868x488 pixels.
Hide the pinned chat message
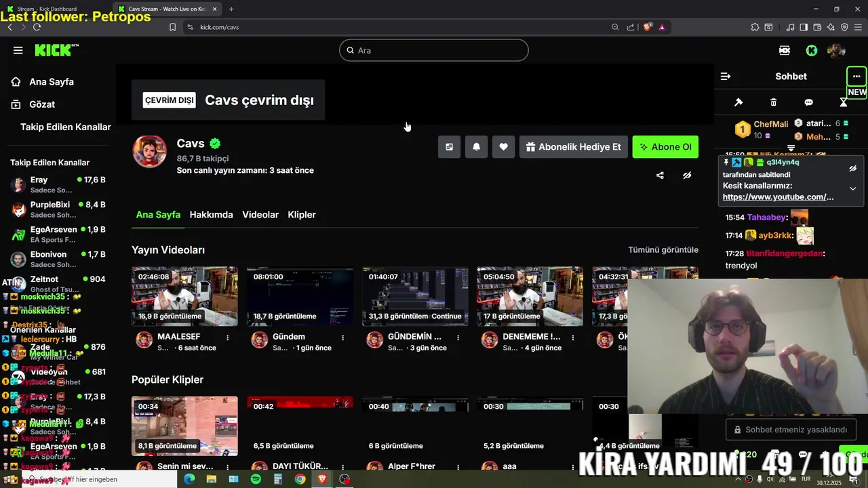coord(853,169)
